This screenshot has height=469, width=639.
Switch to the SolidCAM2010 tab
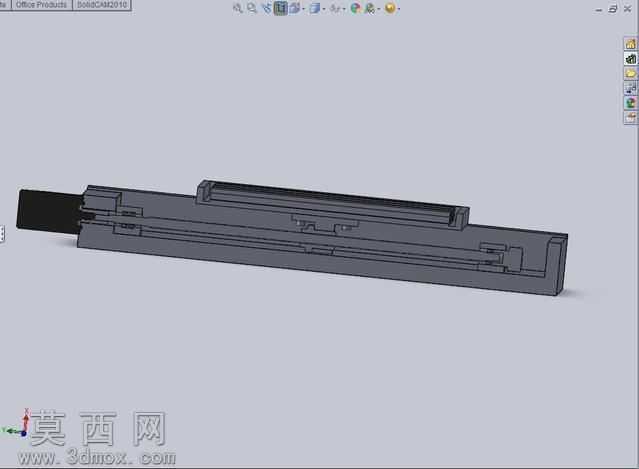coord(102,5)
